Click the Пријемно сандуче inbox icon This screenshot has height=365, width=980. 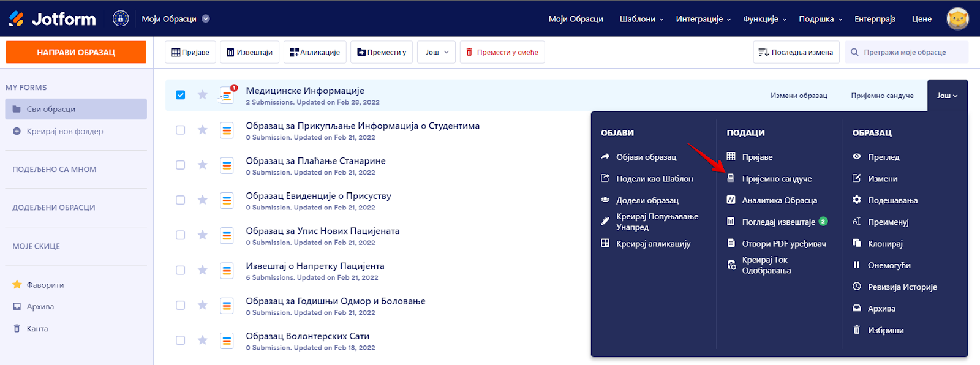click(731, 178)
